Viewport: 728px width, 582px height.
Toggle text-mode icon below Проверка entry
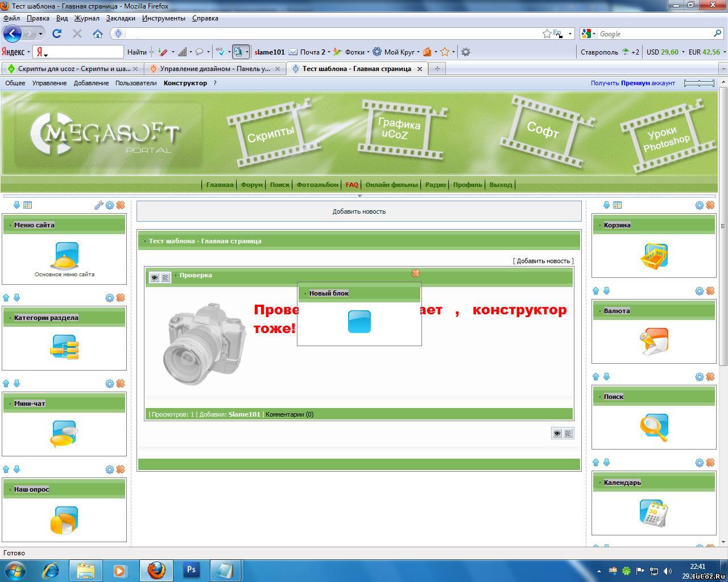point(568,433)
